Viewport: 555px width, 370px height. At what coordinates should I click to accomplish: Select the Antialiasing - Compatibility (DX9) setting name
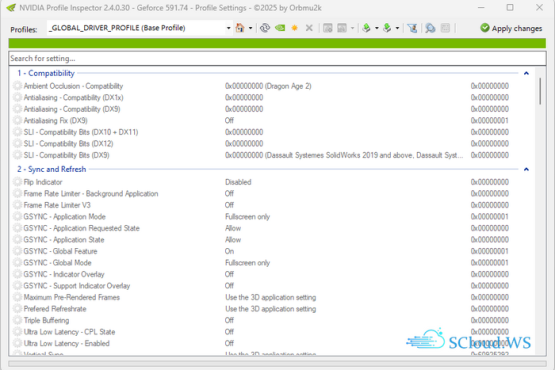72,109
